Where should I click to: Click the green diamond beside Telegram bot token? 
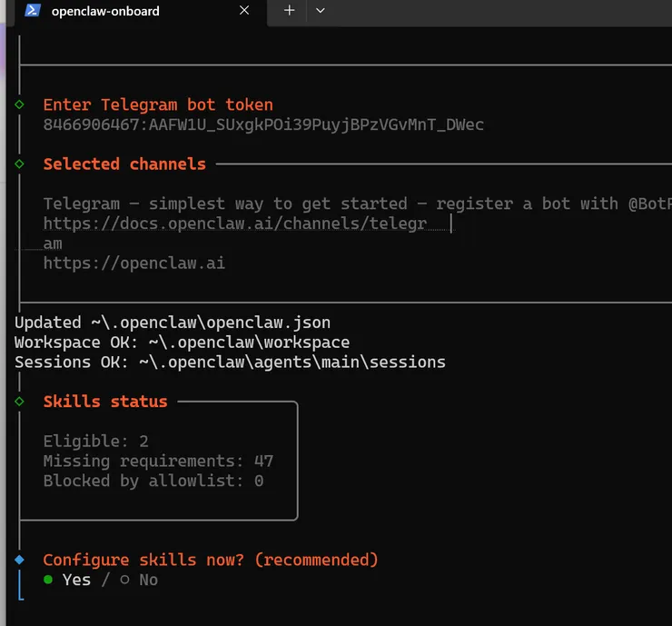pos(19,104)
